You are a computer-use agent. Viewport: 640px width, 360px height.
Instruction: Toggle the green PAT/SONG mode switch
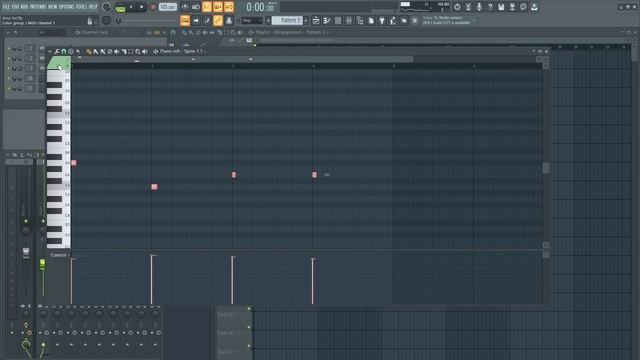[x=120, y=7]
